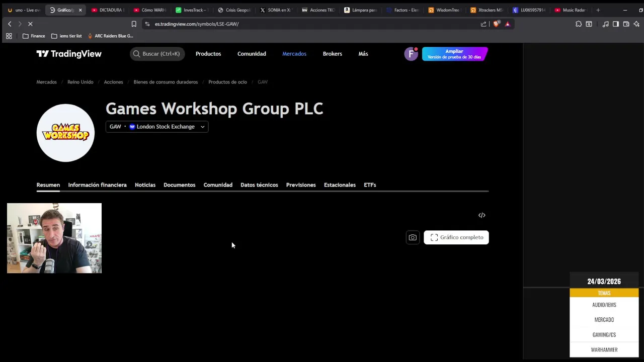The width and height of the screenshot is (644, 362).
Task: Open the Más menu
Action: point(363,54)
